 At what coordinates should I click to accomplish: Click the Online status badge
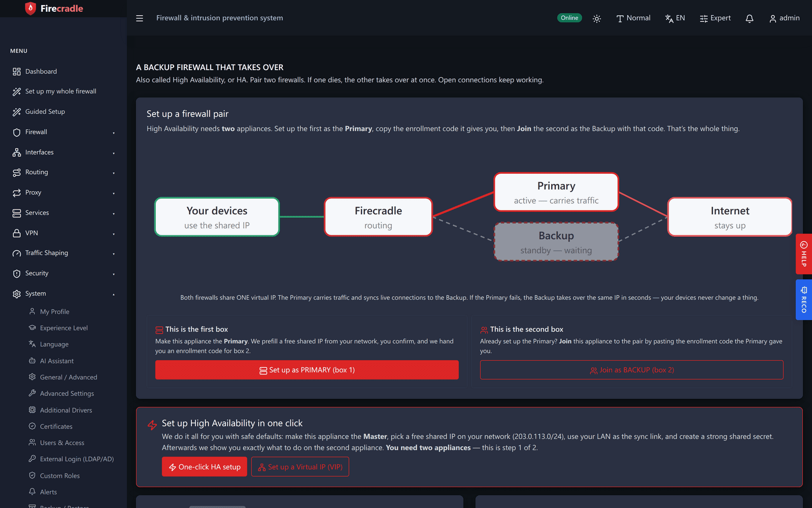pos(569,18)
